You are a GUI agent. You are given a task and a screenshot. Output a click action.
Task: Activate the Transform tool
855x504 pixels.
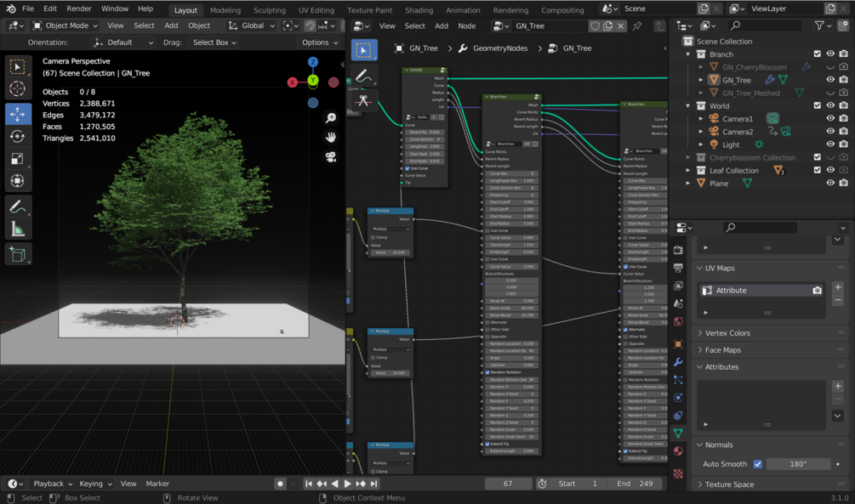click(18, 181)
